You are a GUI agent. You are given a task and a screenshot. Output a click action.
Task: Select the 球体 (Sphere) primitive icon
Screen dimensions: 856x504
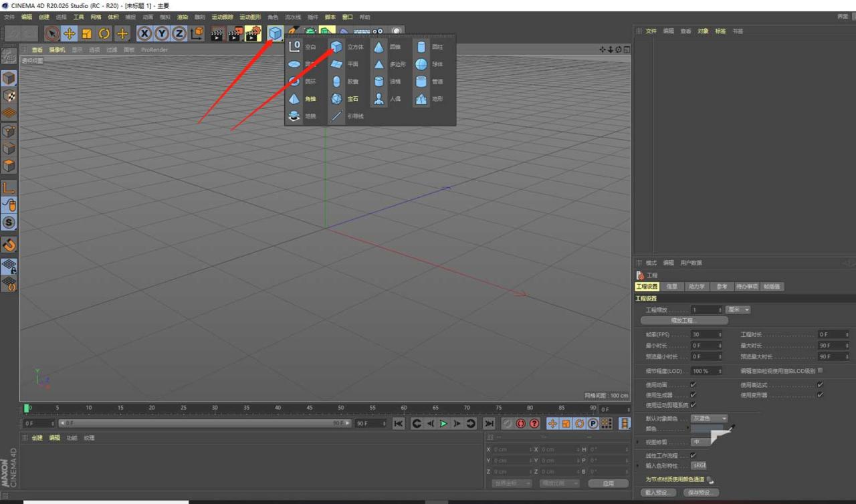coord(421,64)
